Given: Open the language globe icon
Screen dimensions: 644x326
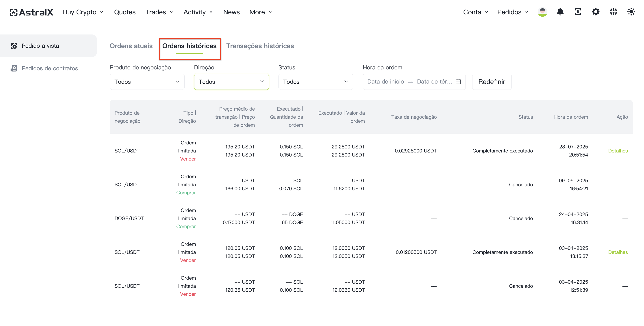Looking at the screenshot, I should (x=613, y=12).
